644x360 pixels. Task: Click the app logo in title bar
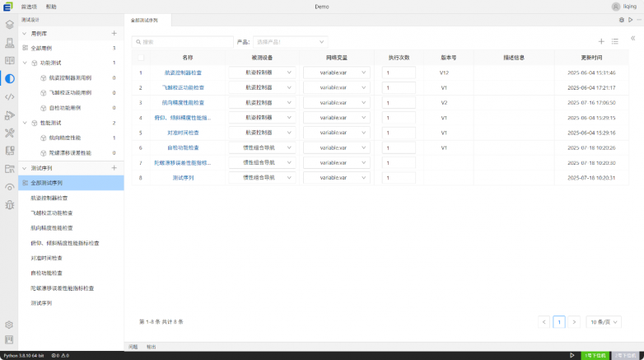[x=7, y=7]
